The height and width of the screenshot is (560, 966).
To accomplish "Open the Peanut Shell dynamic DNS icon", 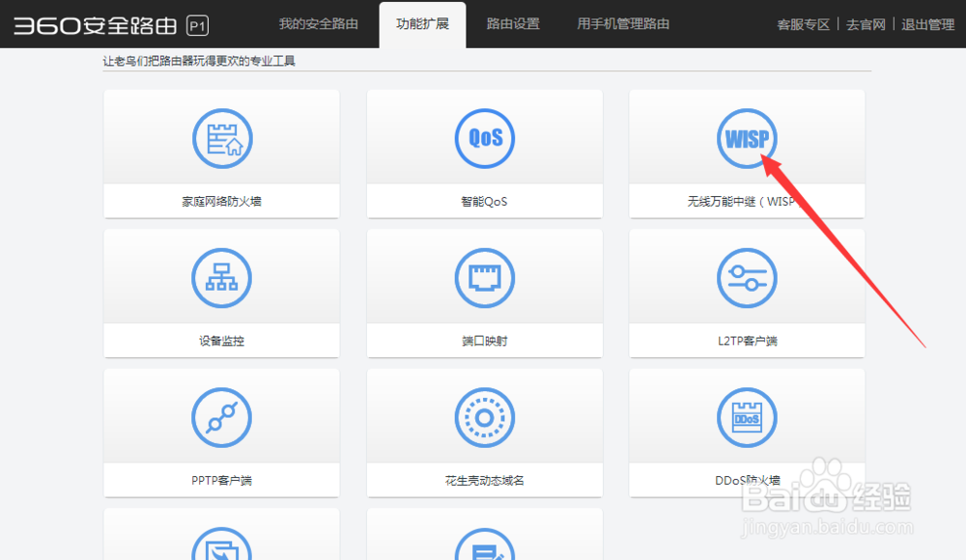I will click(x=484, y=418).
